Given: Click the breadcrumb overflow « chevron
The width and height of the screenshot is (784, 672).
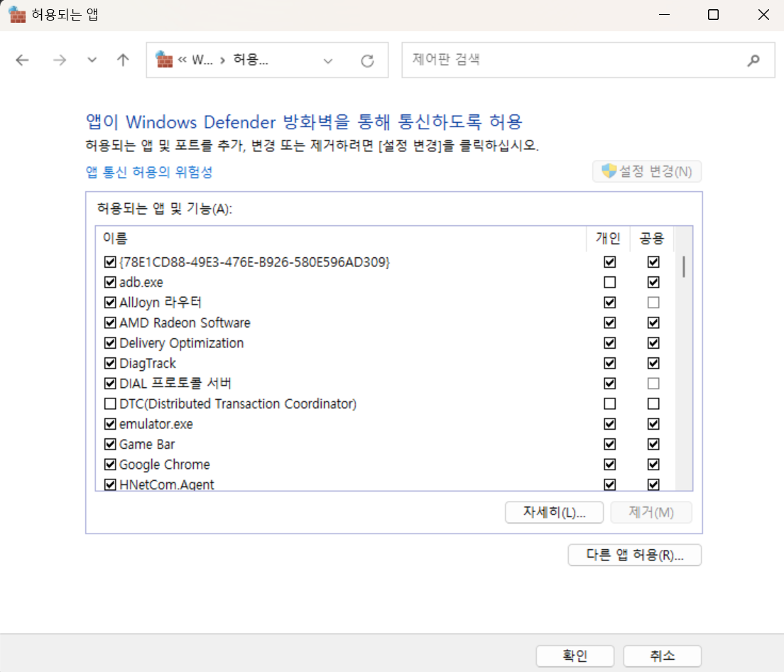Looking at the screenshot, I should click(x=182, y=60).
